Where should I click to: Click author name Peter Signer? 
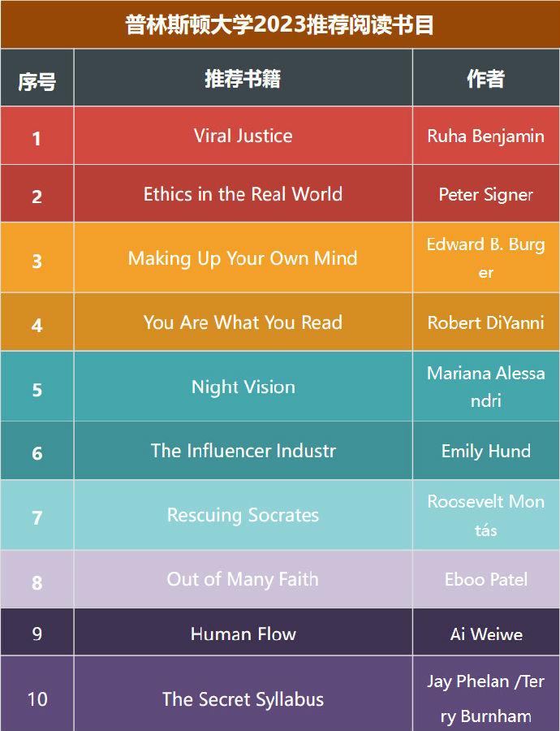click(485, 194)
